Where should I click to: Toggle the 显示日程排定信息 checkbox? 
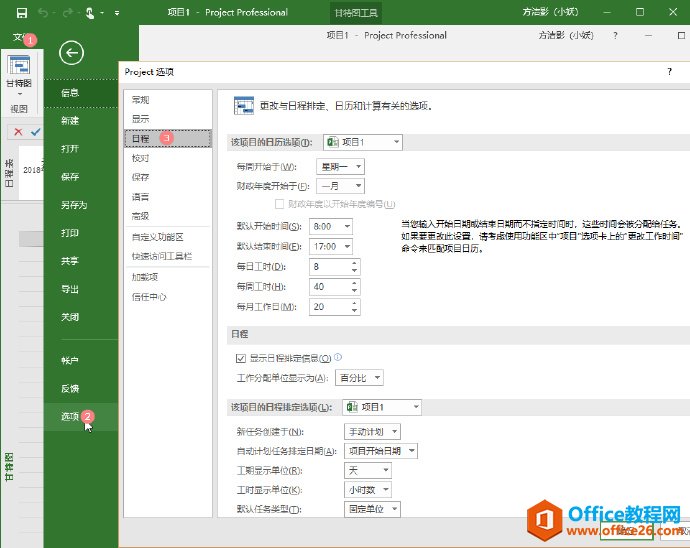point(240,358)
